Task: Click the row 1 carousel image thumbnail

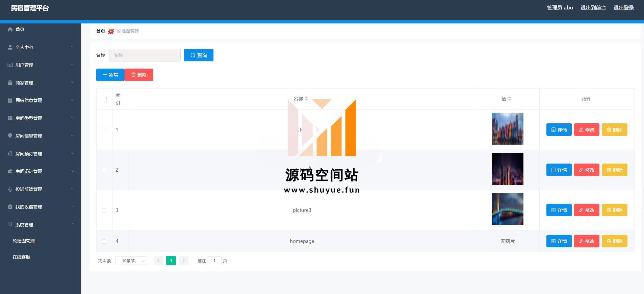Action: pyautogui.click(x=507, y=129)
